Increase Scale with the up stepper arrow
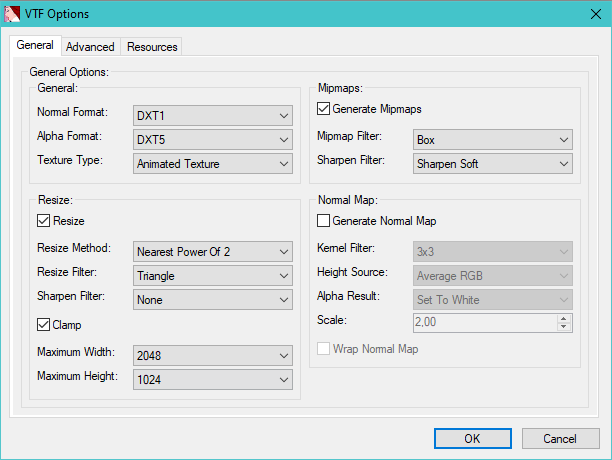This screenshot has width=612, height=460. click(564, 318)
